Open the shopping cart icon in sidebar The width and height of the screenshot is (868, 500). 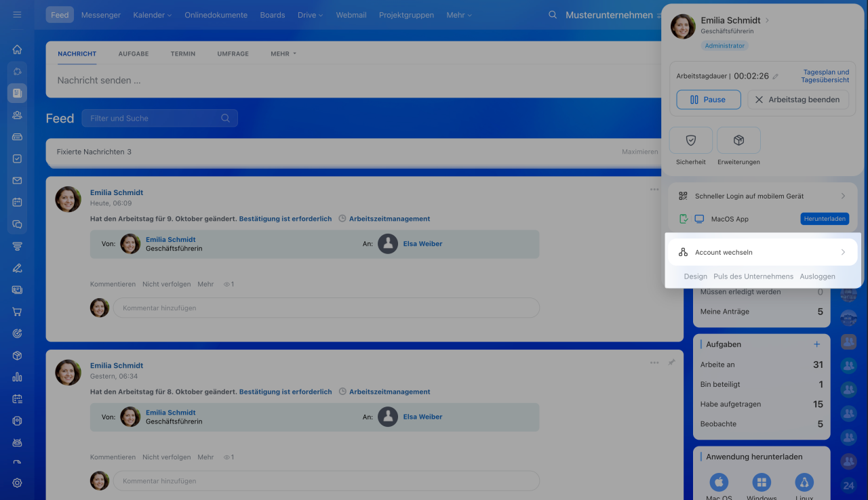coord(17,312)
